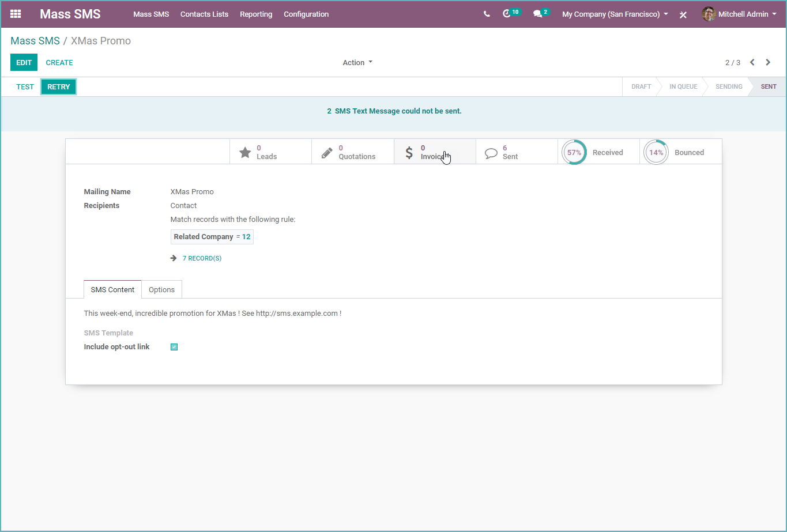Click the developer tools wrench icon
The height and width of the screenshot is (532, 787).
pyautogui.click(x=683, y=14)
